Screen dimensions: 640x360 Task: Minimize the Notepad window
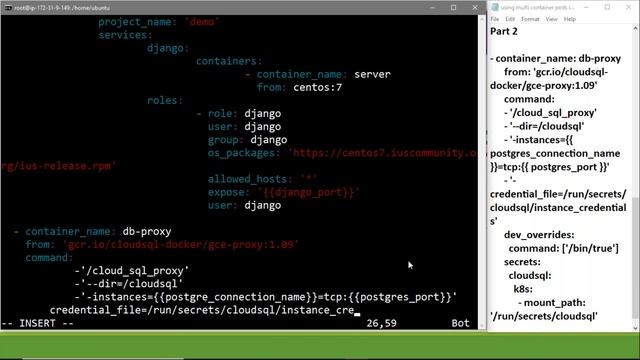tap(586, 7)
